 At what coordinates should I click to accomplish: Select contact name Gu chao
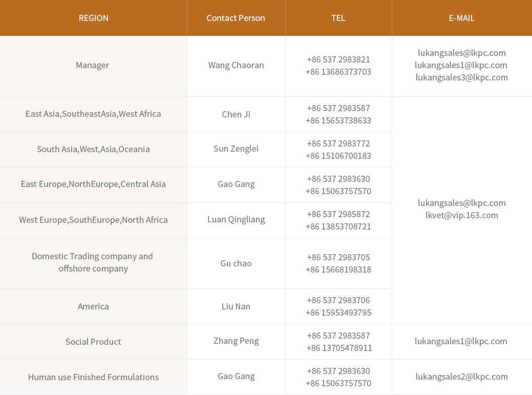click(x=236, y=263)
